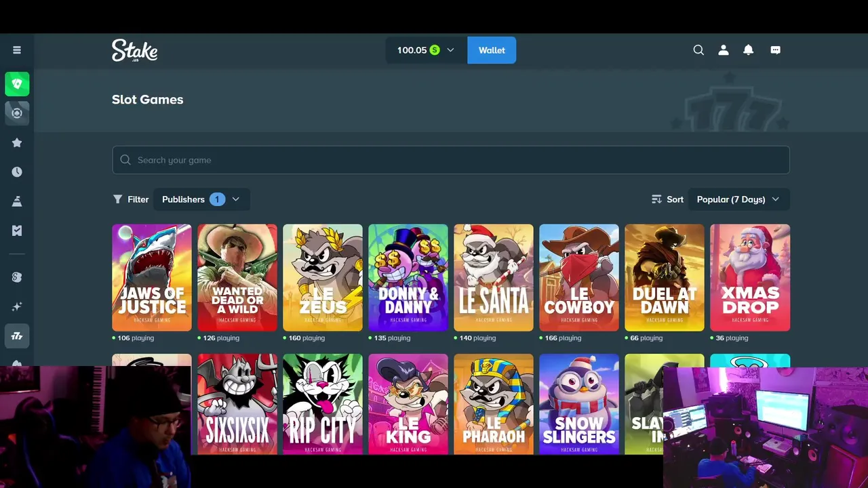
Task: Click '135 playing' under Donny & Danny
Action: click(x=392, y=338)
